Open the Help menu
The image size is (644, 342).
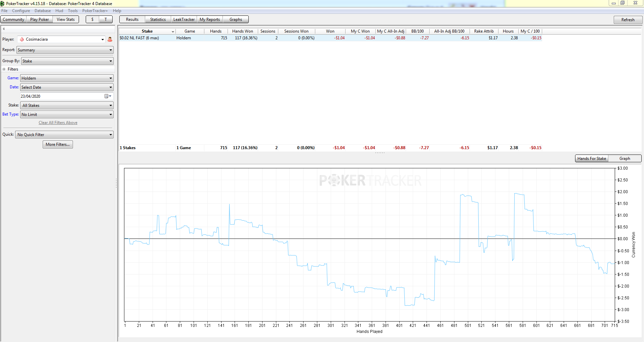tap(117, 11)
